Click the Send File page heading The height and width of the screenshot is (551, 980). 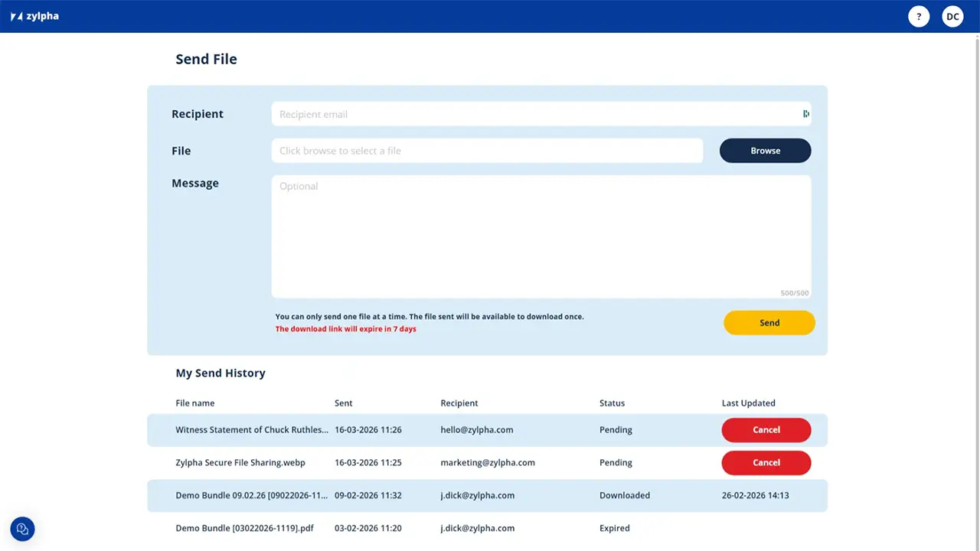pos(206,58)
